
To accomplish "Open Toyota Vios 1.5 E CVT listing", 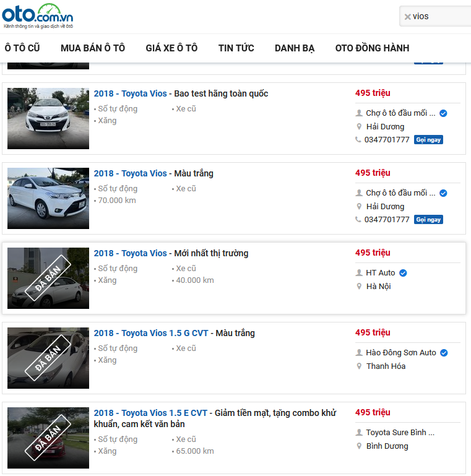I will [x=215, y=418].
